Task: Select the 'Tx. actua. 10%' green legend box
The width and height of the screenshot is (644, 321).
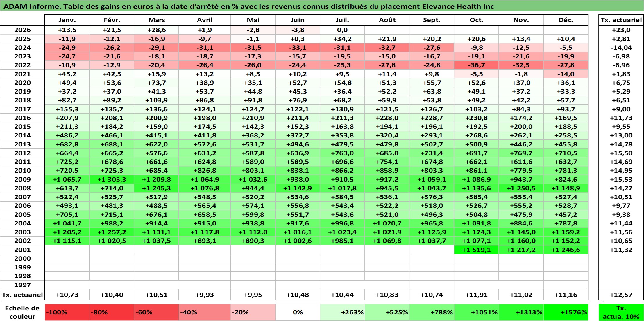Action: click(621, 312)
